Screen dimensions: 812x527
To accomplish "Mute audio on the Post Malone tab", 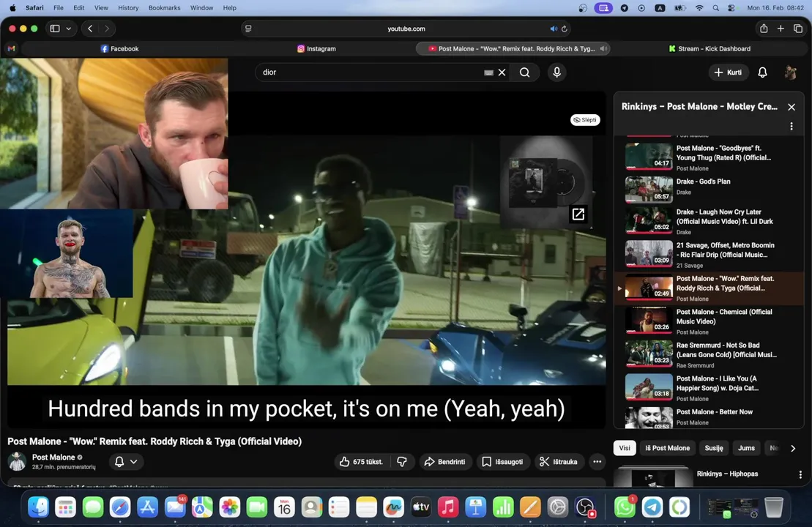I will click(603, 48).
